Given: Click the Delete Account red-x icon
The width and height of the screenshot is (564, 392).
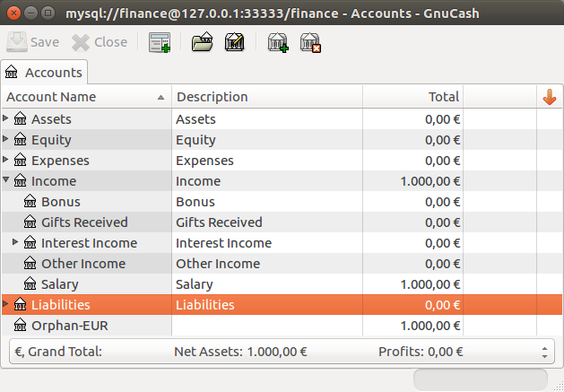Looking at the screenshot, I should (x=310, y=42).
